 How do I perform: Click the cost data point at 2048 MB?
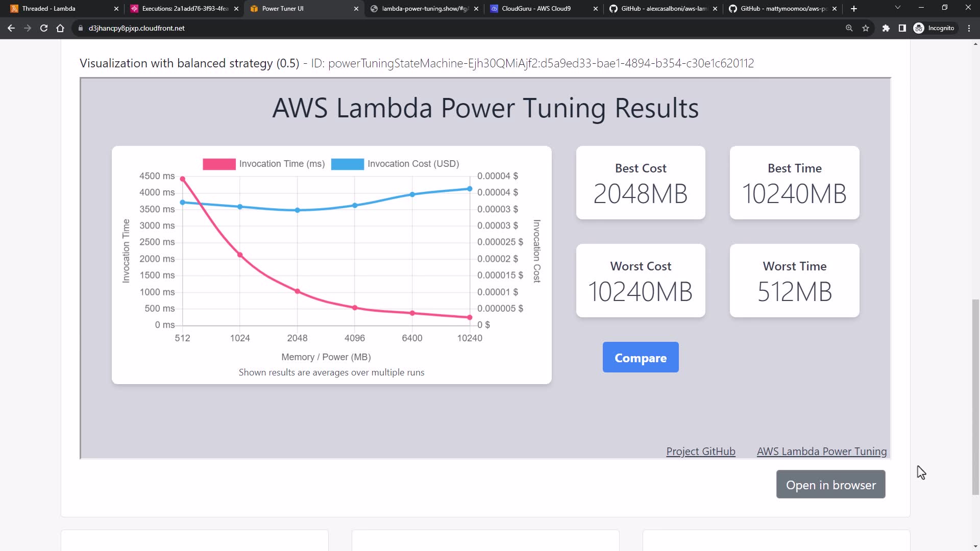[298, 210]
